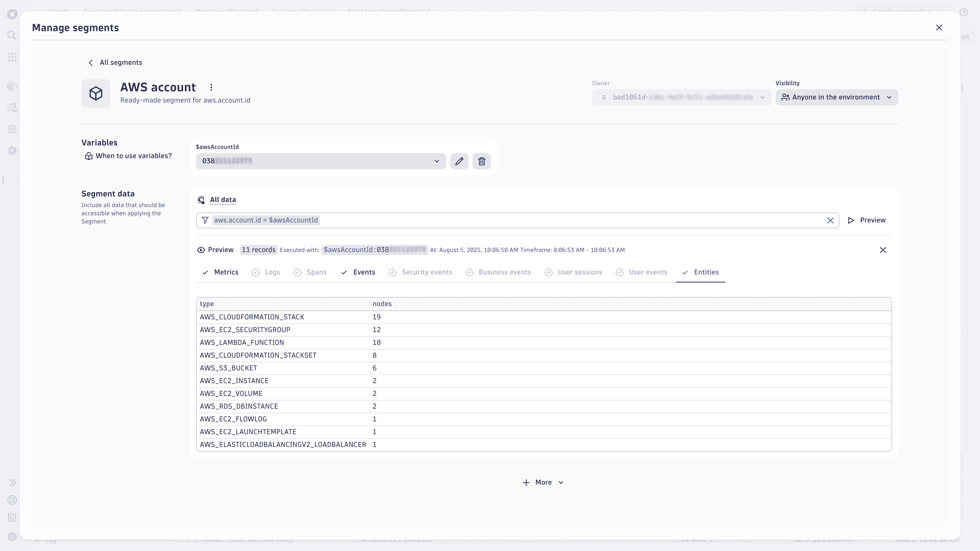This screenshot has height=551, width=980.
Task: Close the Manage segments dialog
Action: pos(939,28)
